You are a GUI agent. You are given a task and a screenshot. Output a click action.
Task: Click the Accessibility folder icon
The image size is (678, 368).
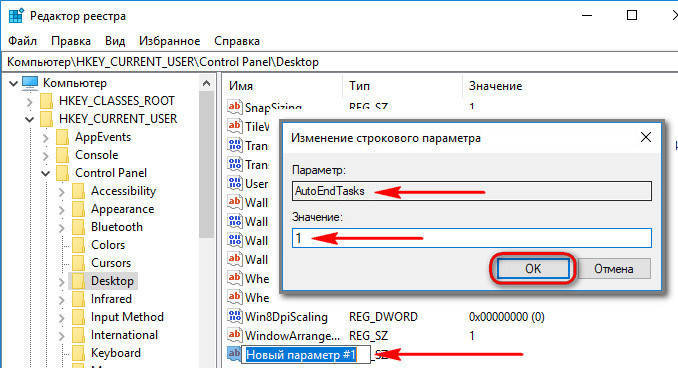(78, 191)
